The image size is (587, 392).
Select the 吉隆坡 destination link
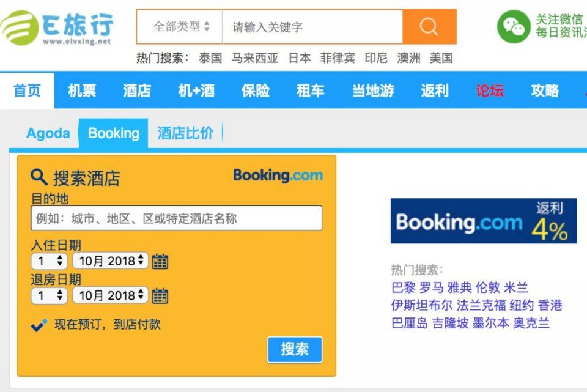tap(450, 323)
